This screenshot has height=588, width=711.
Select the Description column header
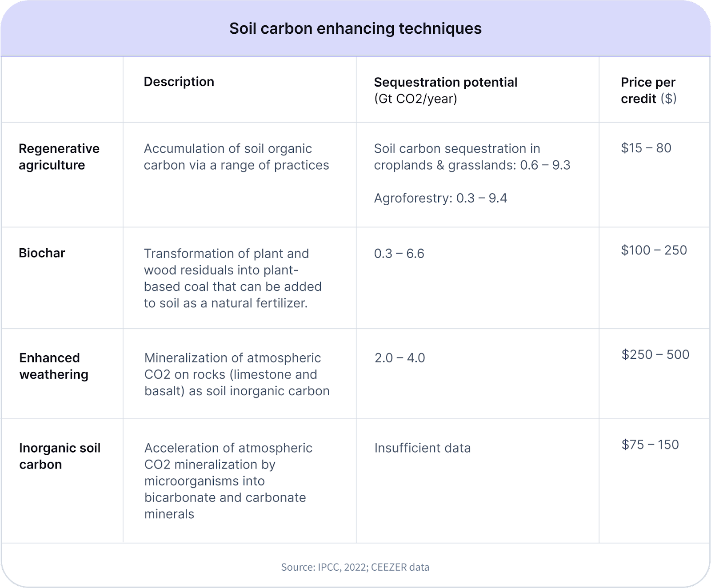click(179, 82)
